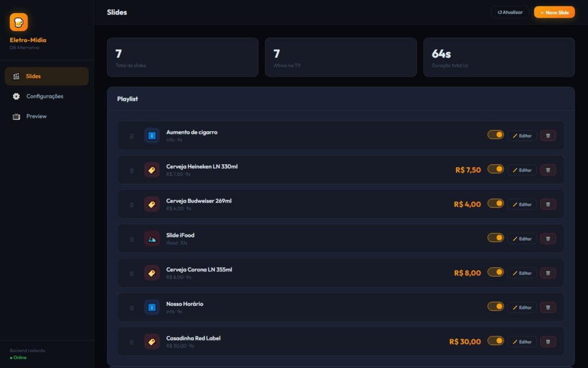Edit the Cerveja Corona LN 355ml slide
The height and width of the screenshot is (368, 588).
click(522, 273)
